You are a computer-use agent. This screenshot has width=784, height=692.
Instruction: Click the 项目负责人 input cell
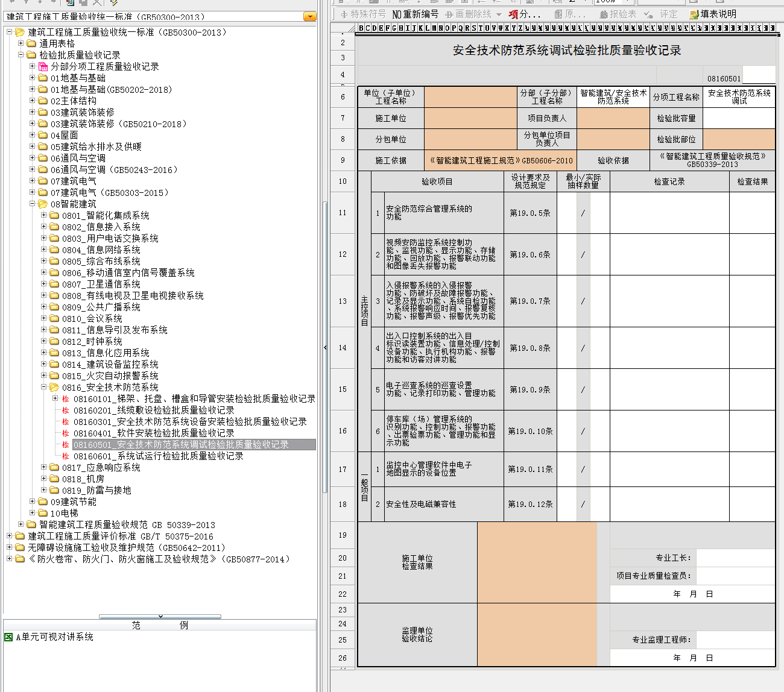(613, 118)
